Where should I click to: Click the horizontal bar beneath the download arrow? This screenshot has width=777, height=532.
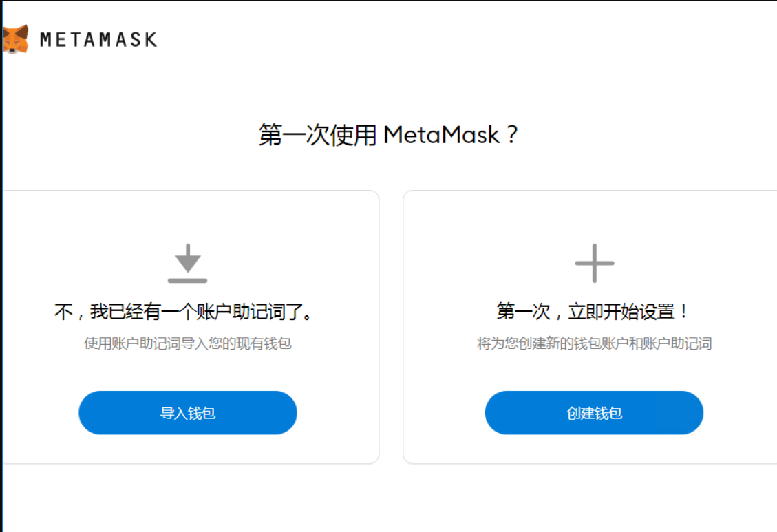[x=187, y=281]
